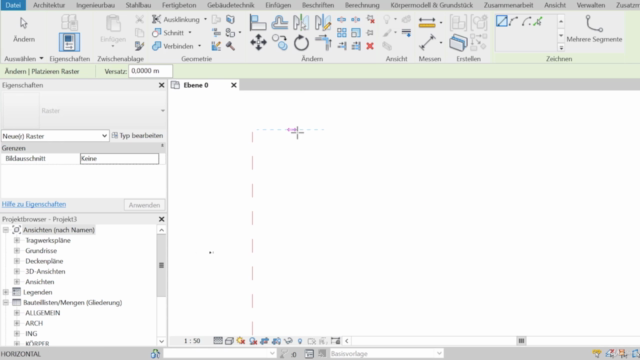This screenshot has height=360, width=640.
Task: Select the Mirror draw axis tool
Action: tap(322, 22)
